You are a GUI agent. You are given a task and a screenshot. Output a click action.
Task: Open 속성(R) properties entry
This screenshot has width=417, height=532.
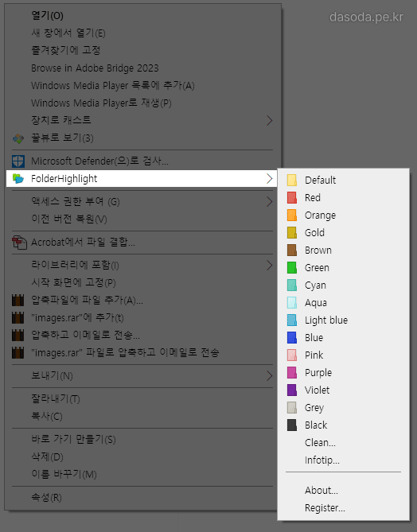pos(46,497)
